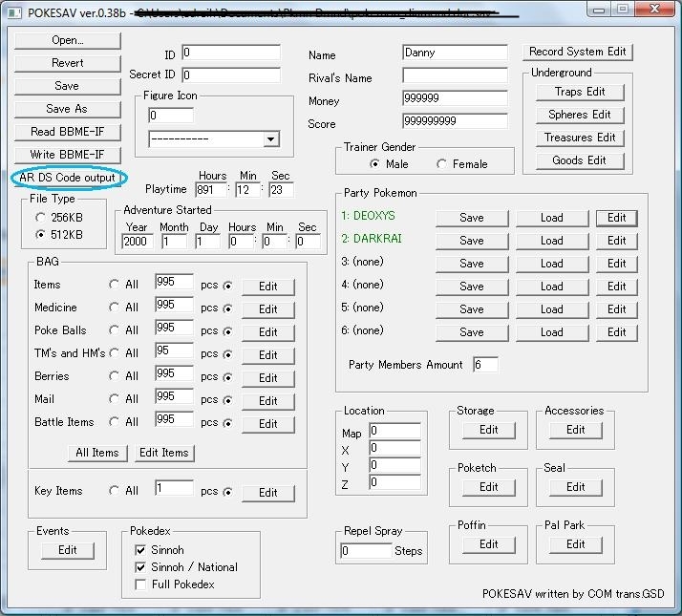This screenshot has height=616, width=682.
Task: Select All radio for Items
Action: point(114,285)
